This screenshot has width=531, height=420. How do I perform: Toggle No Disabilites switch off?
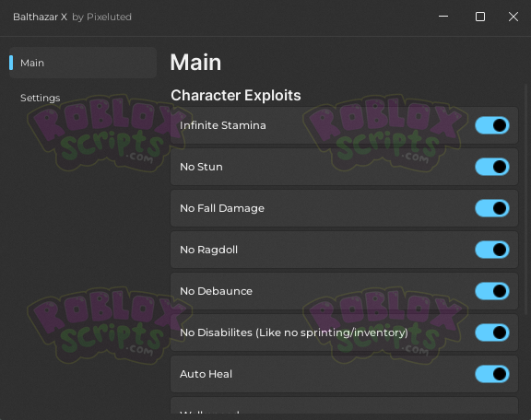(x=492, y=332)
